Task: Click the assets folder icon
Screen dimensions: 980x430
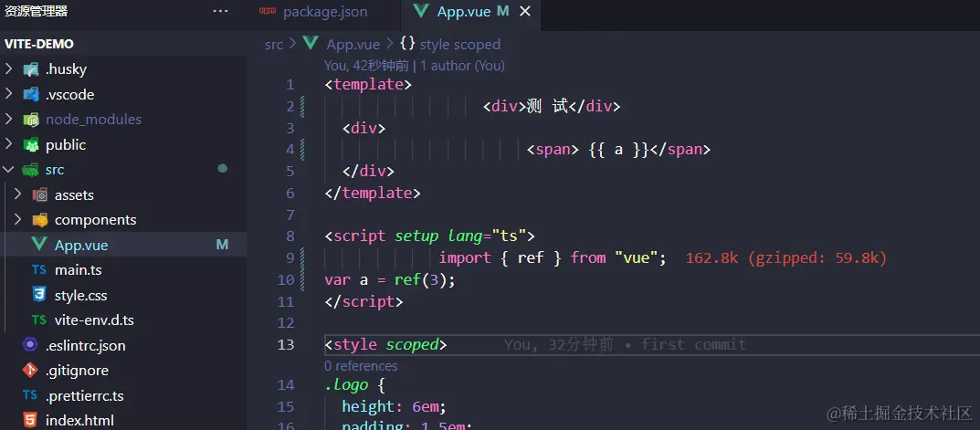Action: (40, 195)
